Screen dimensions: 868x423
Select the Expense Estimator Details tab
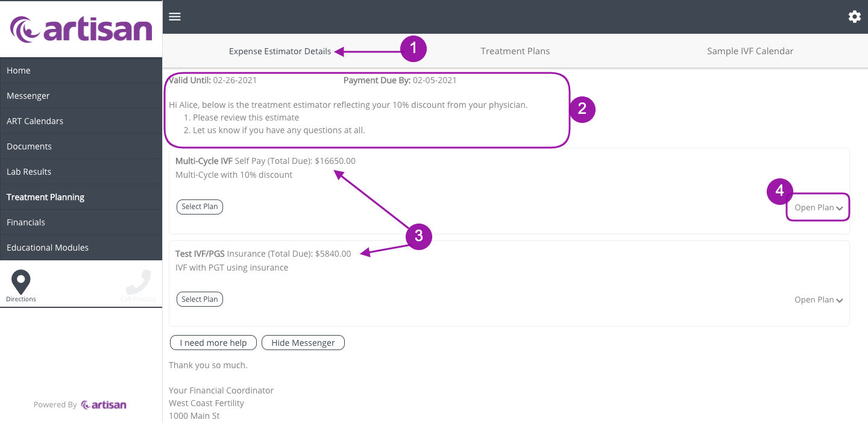pyautogui.click(x=280, y=51)
